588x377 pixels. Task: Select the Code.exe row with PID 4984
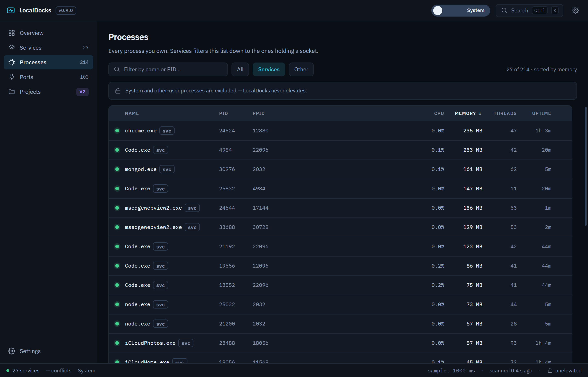[x=340, y=150]
